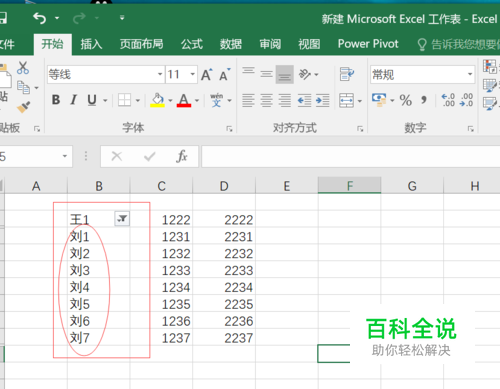Click the Copy icon
The width and height of the screenshot is (500, 389).
pos(24,88)
